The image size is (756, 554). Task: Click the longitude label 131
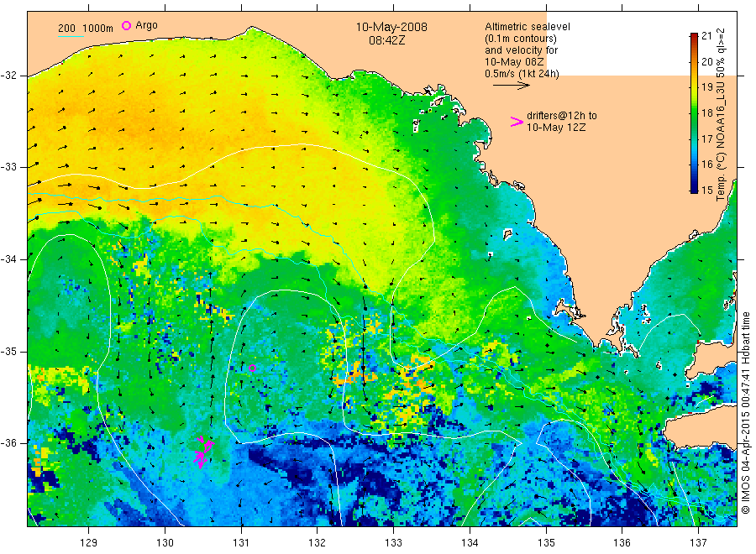[241, 543]
